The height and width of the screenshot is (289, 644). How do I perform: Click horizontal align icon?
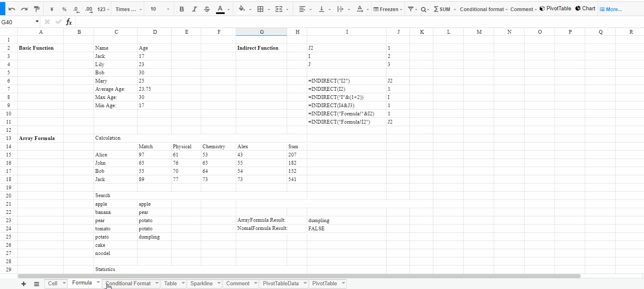coord(302,9)
